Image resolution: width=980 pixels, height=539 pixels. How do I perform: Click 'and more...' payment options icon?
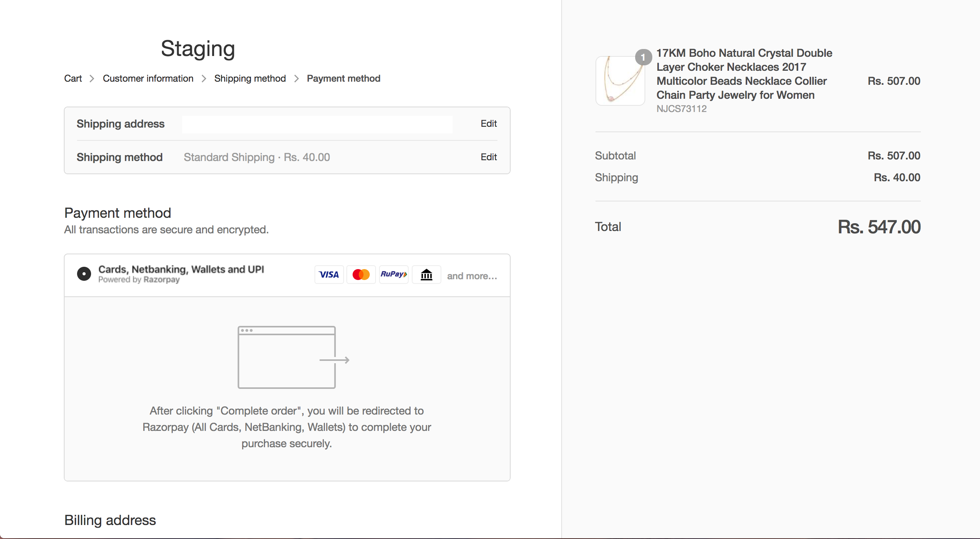(471, 275)
